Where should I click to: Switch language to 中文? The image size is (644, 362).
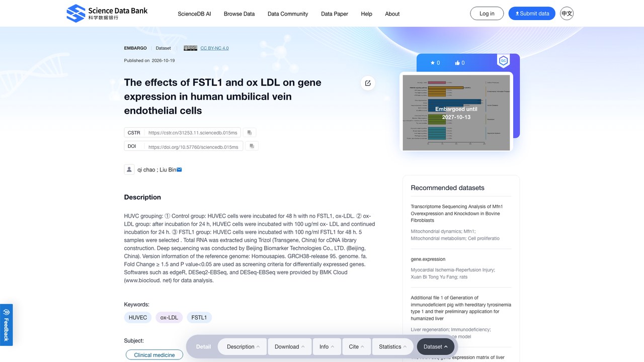pyautogui.click(x=567, y=14)
